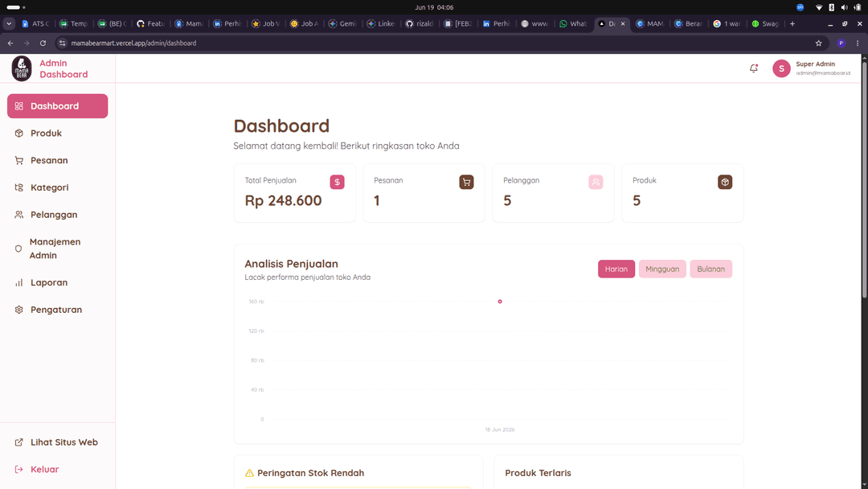Select the Harian chart filter
Viewport: 868px width, 489px height.
click(x=616, y=269)
